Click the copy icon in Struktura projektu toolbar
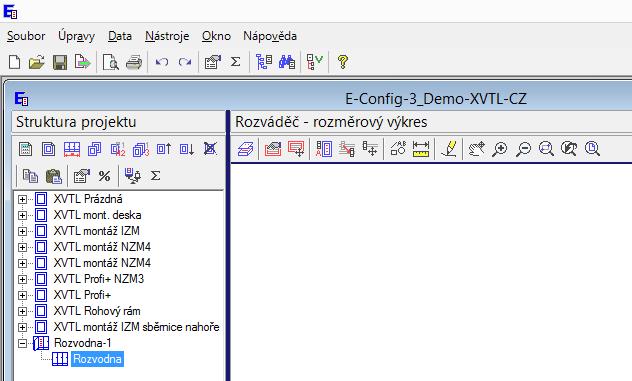This screenshot has height=381, width=632. [x=30, y=176]
